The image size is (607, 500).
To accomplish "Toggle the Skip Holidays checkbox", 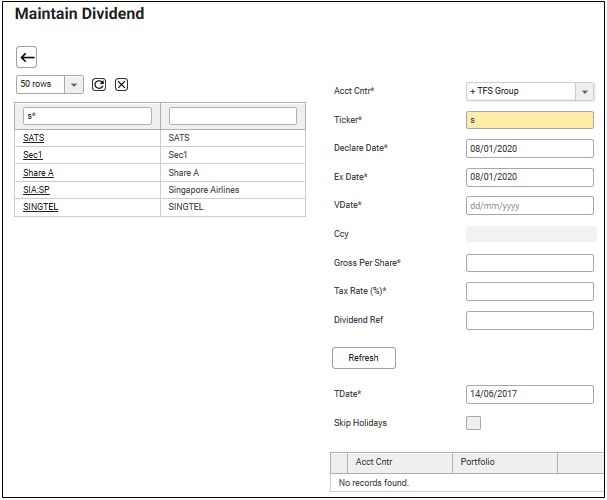I will 473,423.
